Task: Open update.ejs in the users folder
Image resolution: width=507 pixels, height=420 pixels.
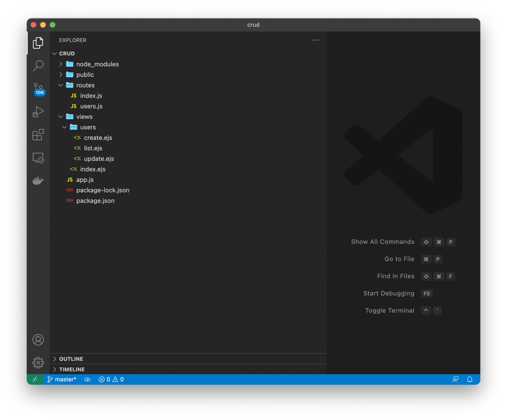Action: [x=99, y=159]
